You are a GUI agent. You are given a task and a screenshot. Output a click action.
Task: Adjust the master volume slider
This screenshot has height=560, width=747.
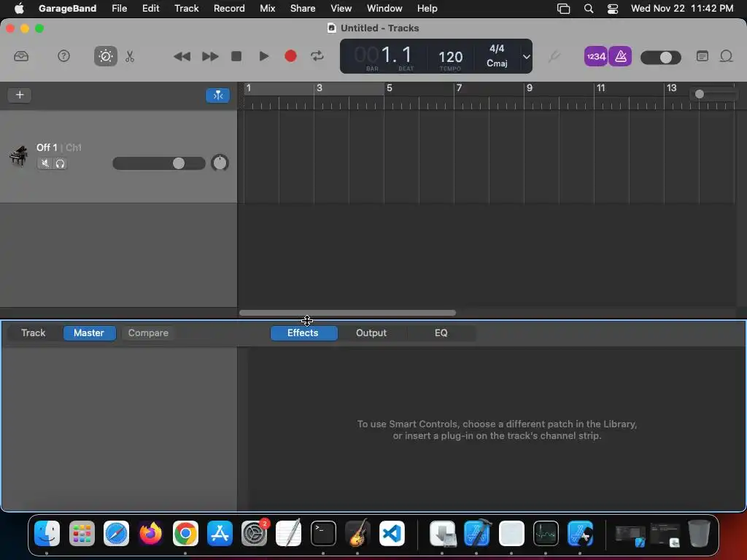click(660, 58)
